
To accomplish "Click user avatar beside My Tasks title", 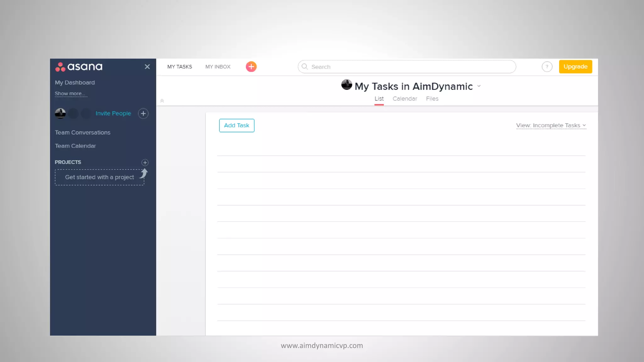I will (x=347, y=85).
